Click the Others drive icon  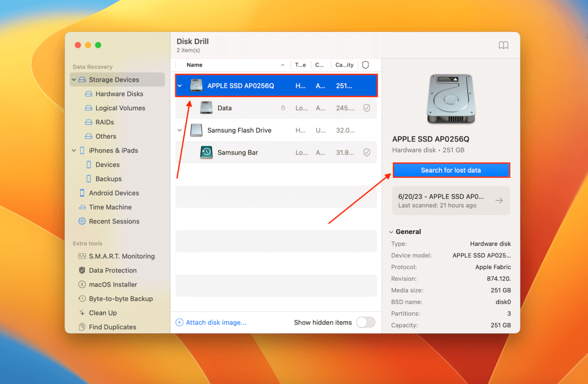(x=88, y=137)
